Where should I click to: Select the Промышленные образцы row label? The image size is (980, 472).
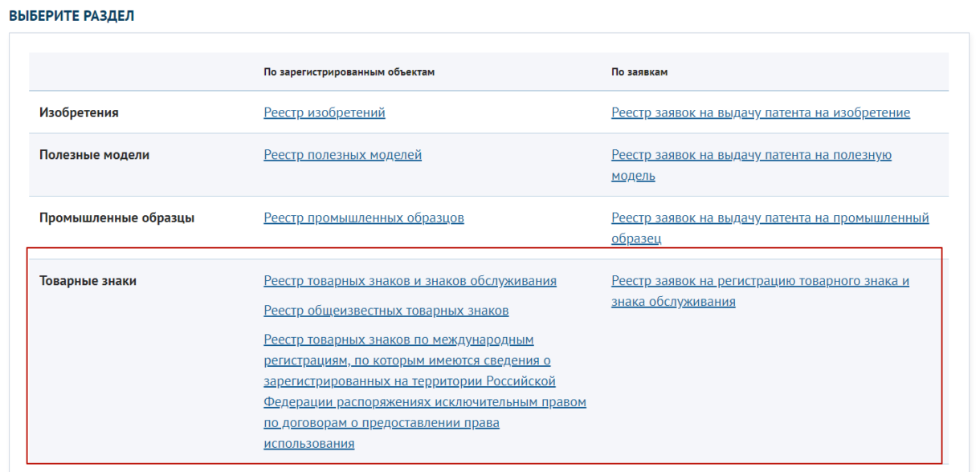117,218
